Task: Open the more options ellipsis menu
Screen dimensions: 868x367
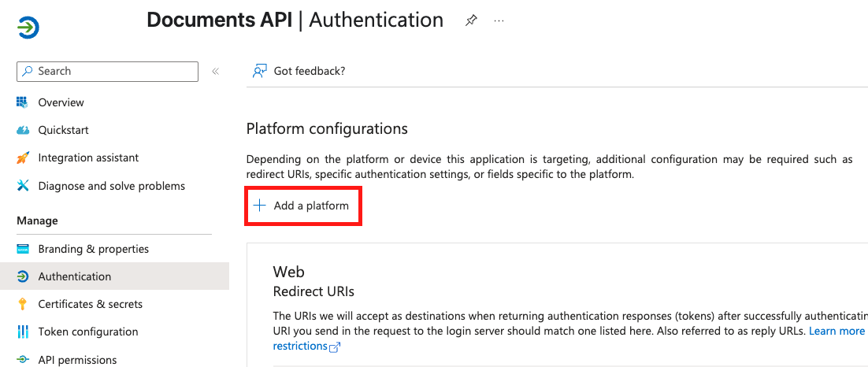Action: [x=499, y=20]
